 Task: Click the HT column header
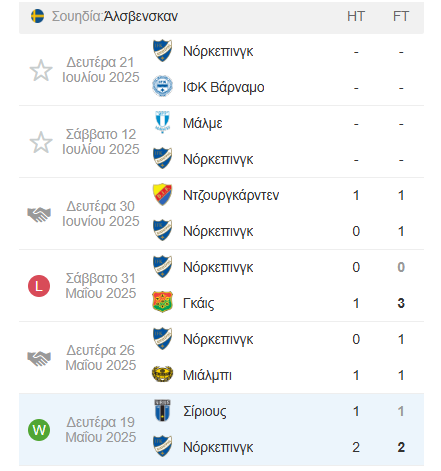click(356, 16)
